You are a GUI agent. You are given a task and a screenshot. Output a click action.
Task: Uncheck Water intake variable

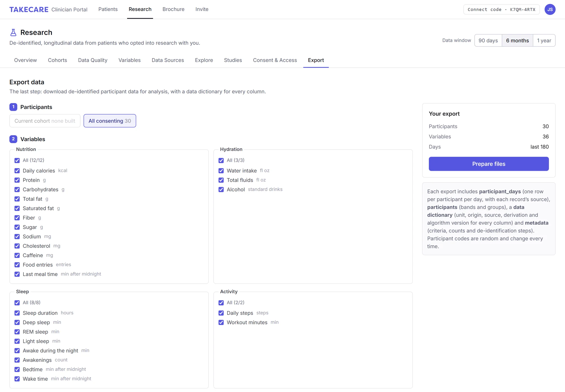click(x=221, y=171)
